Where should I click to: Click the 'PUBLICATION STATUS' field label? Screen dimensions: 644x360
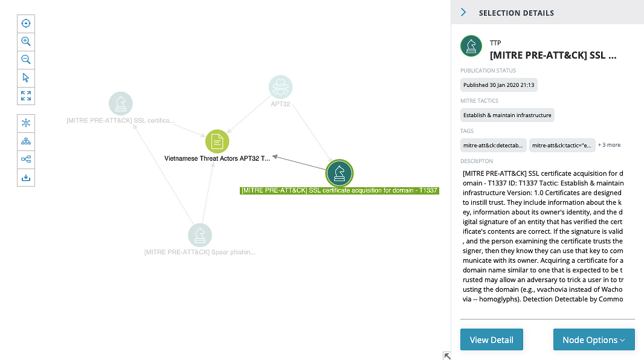point(488,71)
